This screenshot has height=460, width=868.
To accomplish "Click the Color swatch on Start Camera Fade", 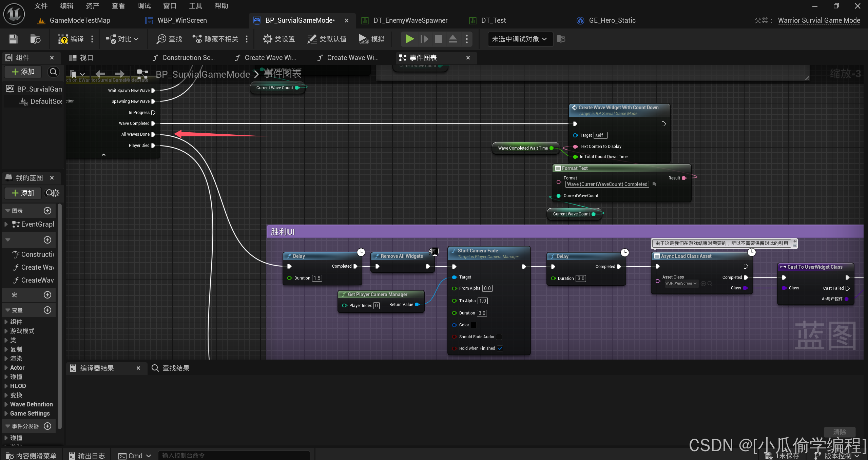I will [x=474, y=325].
